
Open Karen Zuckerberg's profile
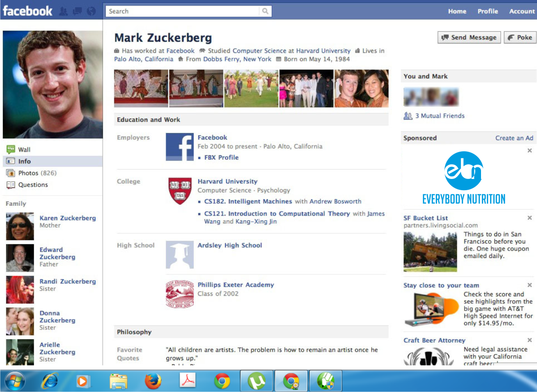click(x=68, y=218)
